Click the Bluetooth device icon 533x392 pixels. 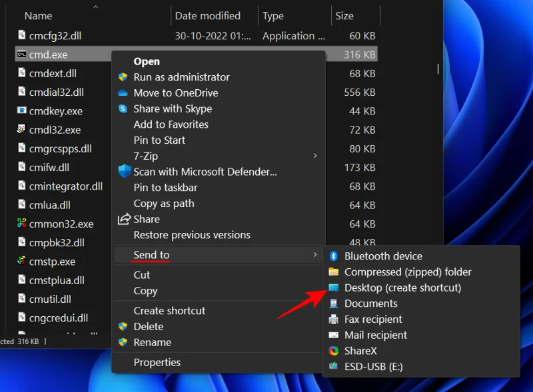tap(333, 256)
